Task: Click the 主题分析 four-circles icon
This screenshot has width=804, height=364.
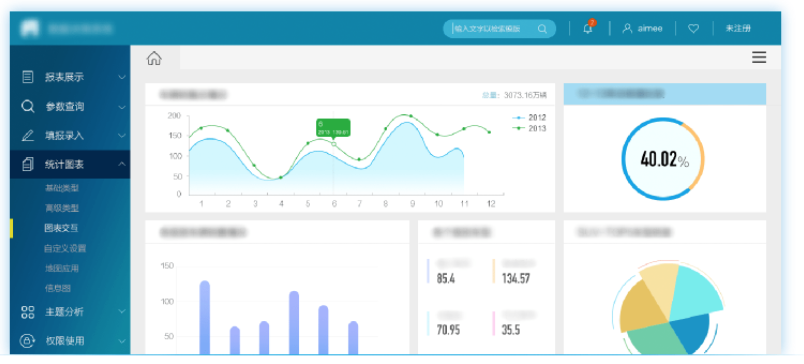Action: tap(28, 312)
